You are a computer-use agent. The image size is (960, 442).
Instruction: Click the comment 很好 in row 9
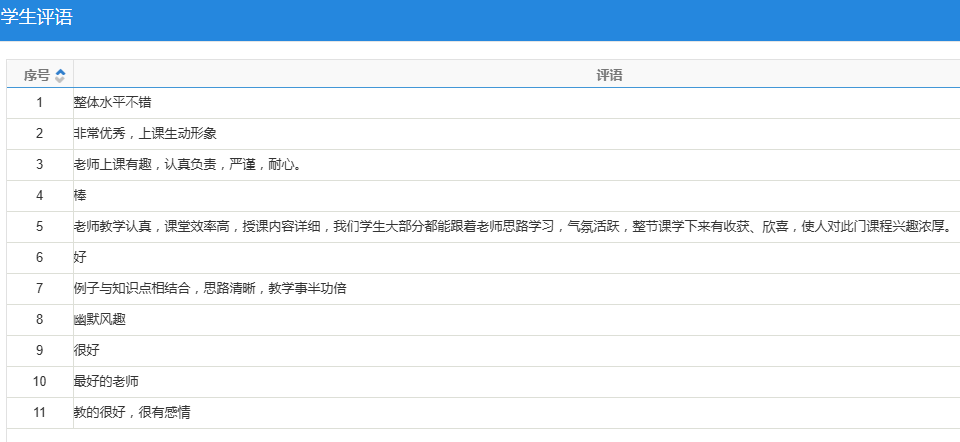click(x=86, y=350)
